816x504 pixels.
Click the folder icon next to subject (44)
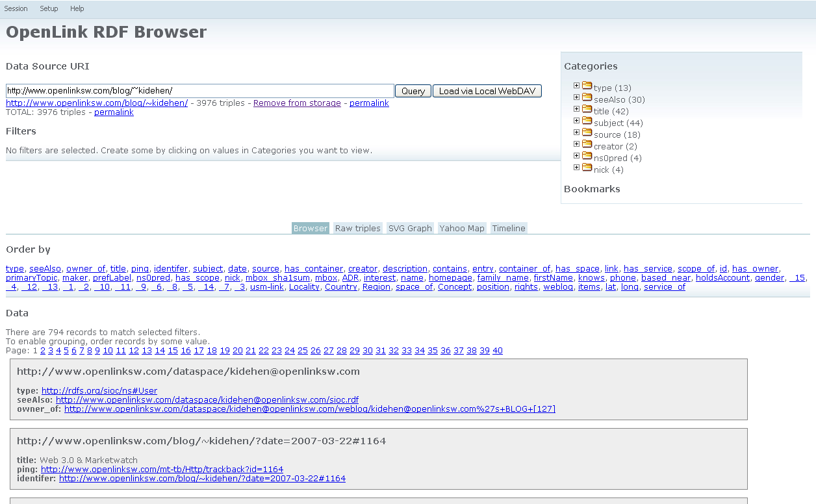587,121
